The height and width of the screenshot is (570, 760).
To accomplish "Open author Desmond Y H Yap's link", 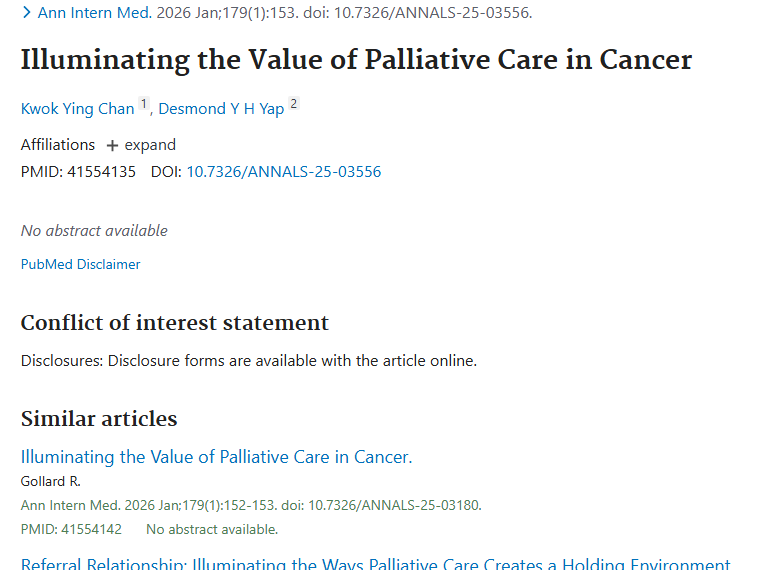I will tap(221, 109).
